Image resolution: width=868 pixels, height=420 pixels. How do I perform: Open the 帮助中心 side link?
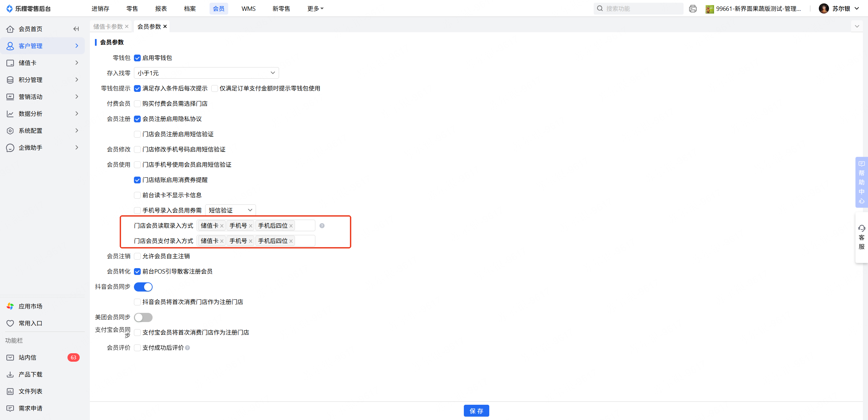(x=862, y=182)
